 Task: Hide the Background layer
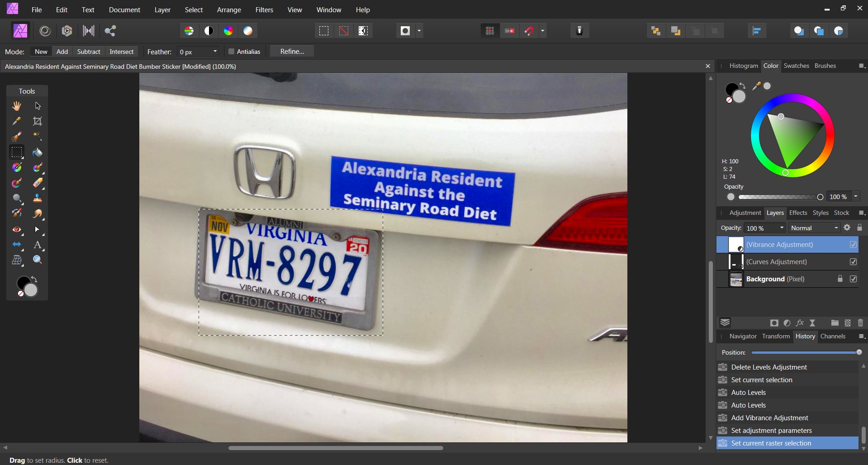point(853,279)
